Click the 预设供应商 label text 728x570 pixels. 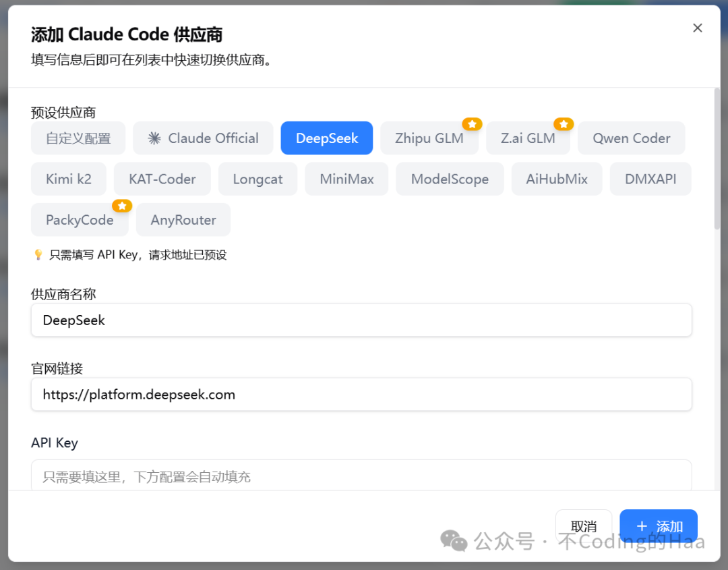pyautogui.click(x=63, y=113)
